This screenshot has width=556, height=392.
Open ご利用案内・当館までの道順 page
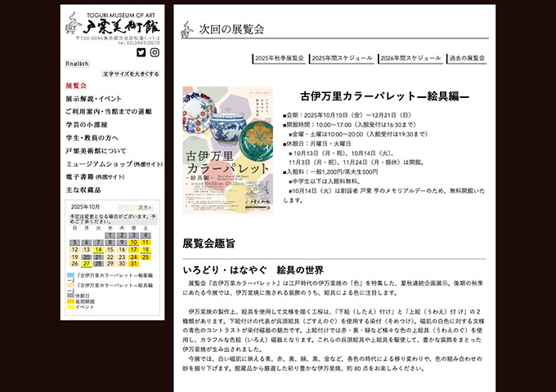tap(108, 112)
